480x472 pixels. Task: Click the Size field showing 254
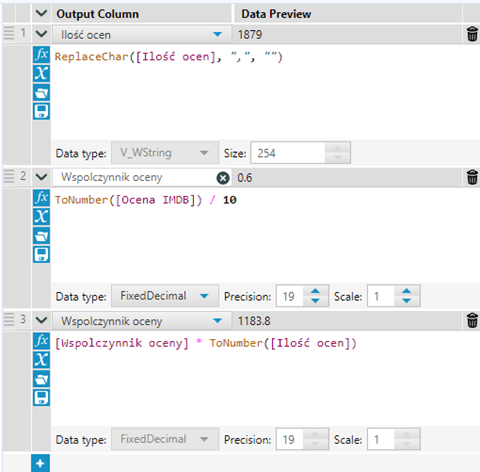point(288,153)
